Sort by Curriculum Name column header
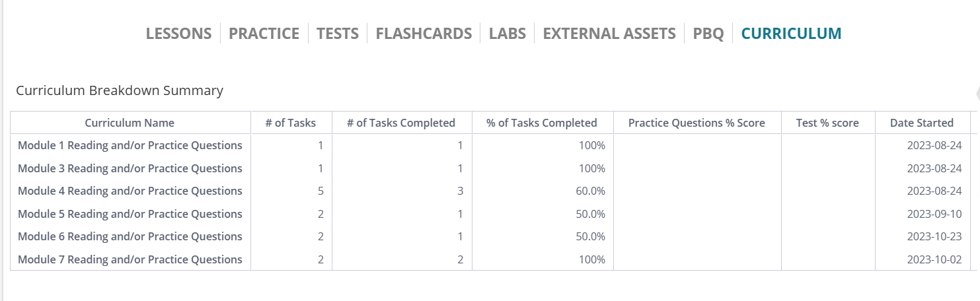The width and height of the screenshot is (980, 301). (130, 123)
